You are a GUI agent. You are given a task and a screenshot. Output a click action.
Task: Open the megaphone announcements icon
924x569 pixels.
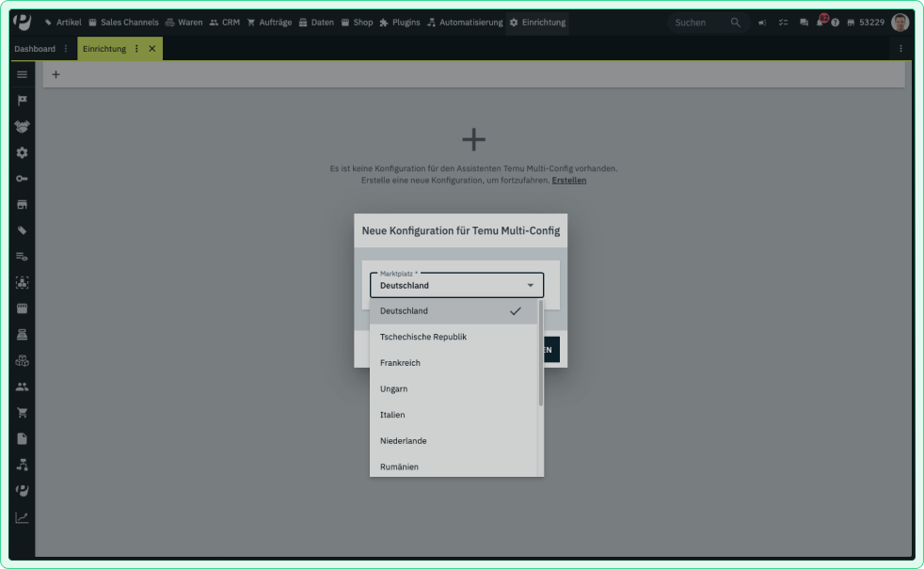click(762, 23)
